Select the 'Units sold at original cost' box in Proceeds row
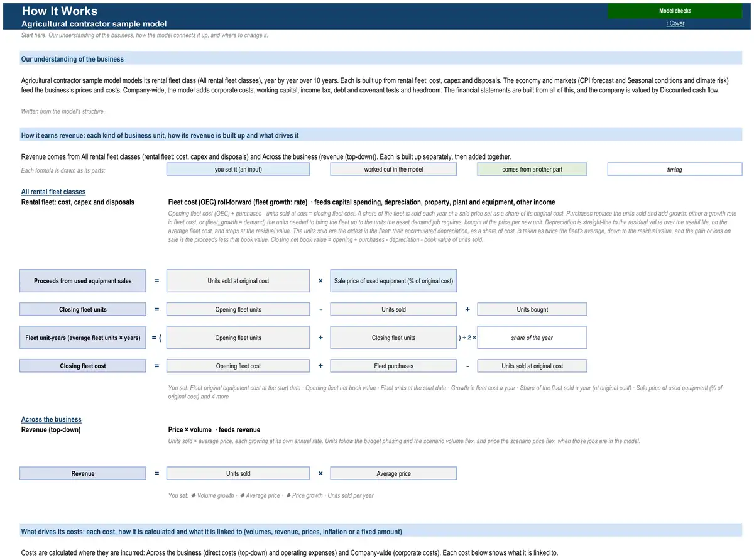 point(238,281)
